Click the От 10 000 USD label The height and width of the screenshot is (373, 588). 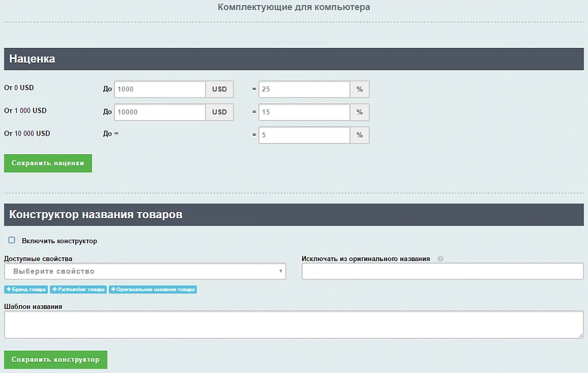(x=27, y=134)
